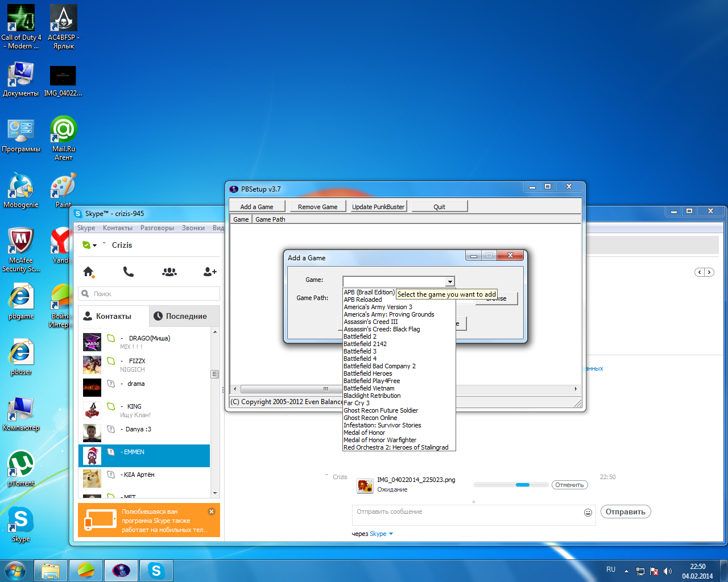
Task: Switch to Контакты tab in Skype
Action: [x=114, y=316]
